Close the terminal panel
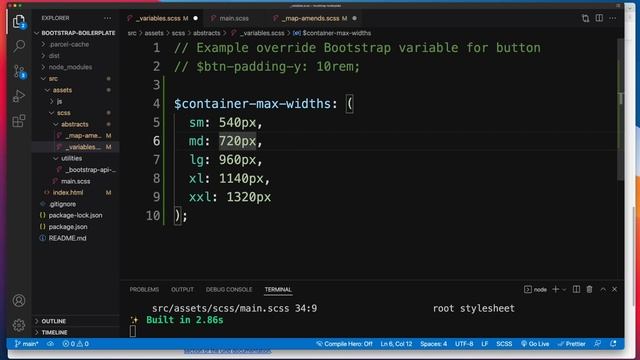This screenshot has height=360, width=640. click(x=614, y=289)
